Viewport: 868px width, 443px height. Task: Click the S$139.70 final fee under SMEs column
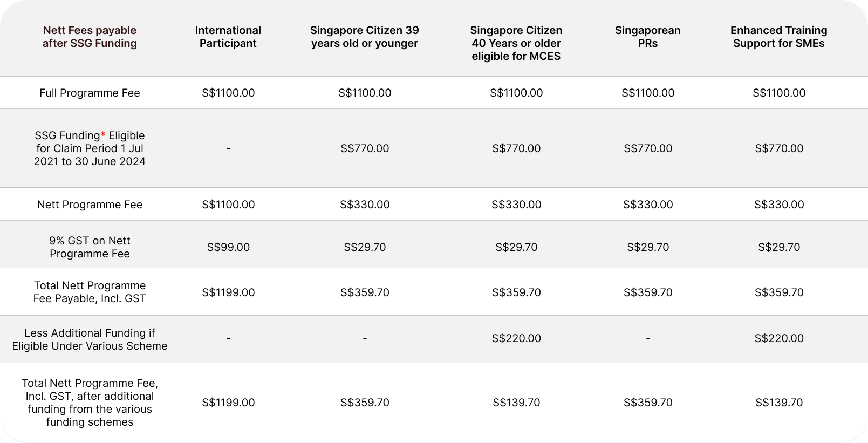[x=779, y=403]
